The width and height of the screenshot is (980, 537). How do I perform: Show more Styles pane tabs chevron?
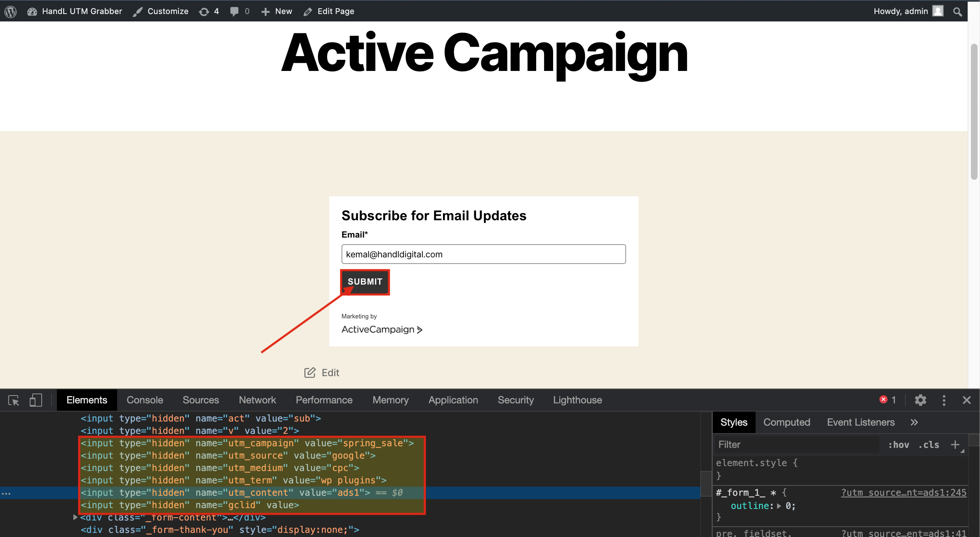(914, 422)
